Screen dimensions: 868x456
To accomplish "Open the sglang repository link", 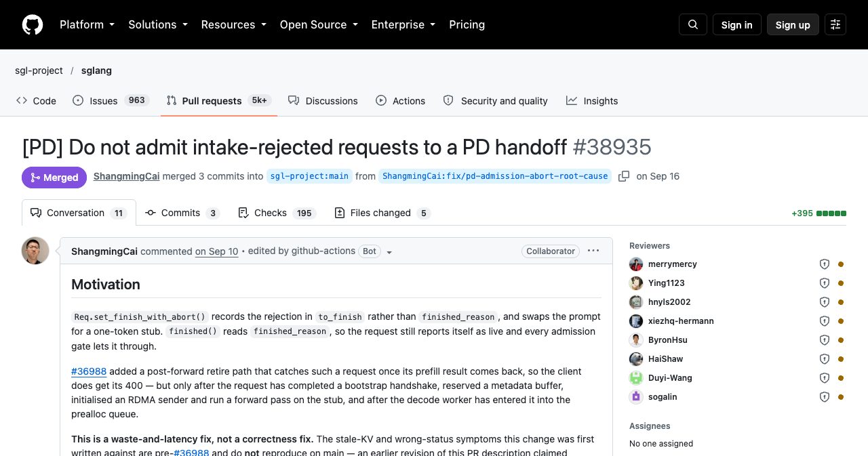I will click(x=96, y=70).
